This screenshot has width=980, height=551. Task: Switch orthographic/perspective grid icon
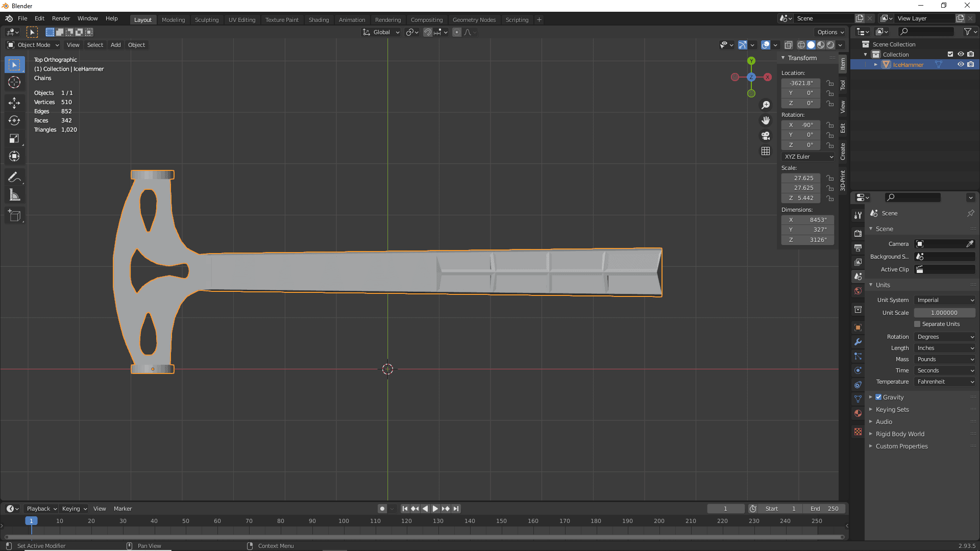[766, 151]
